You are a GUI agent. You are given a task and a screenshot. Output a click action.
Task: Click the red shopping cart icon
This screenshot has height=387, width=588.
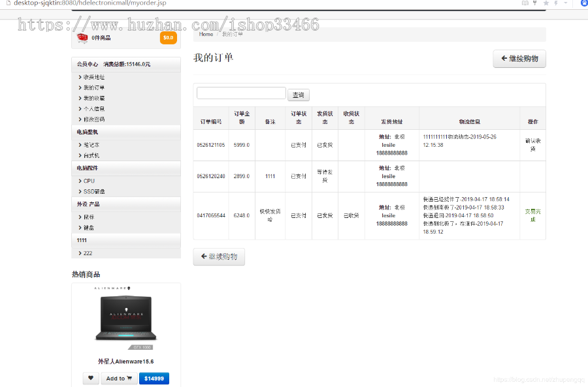tap(82, 38)
